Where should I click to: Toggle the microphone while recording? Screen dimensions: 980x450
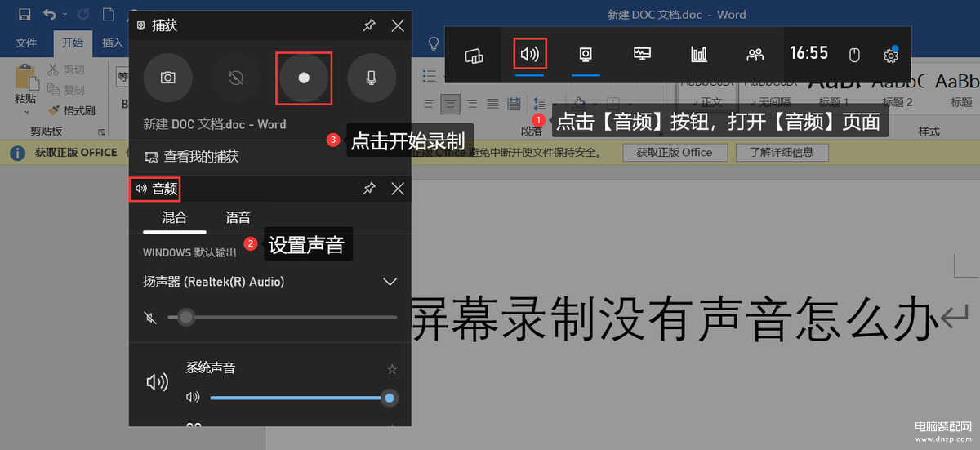372,78
